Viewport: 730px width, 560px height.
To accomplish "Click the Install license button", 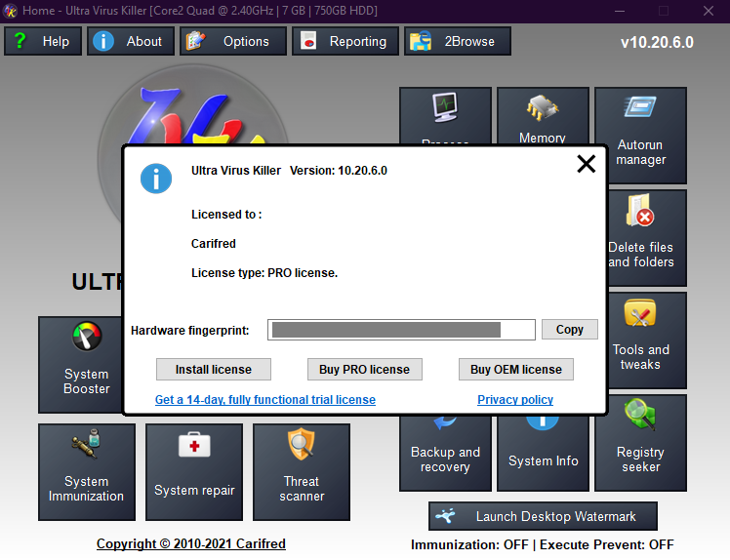I will [213, 369].
